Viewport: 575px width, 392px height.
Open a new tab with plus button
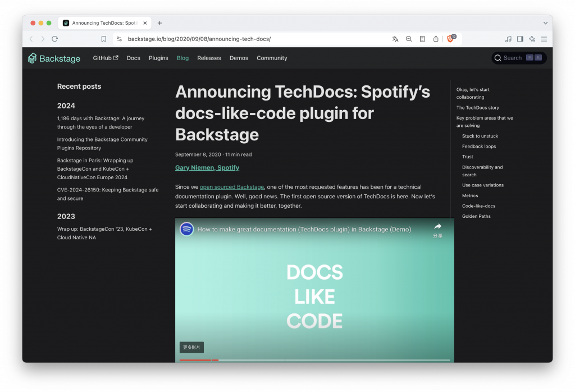pos(159,23)
